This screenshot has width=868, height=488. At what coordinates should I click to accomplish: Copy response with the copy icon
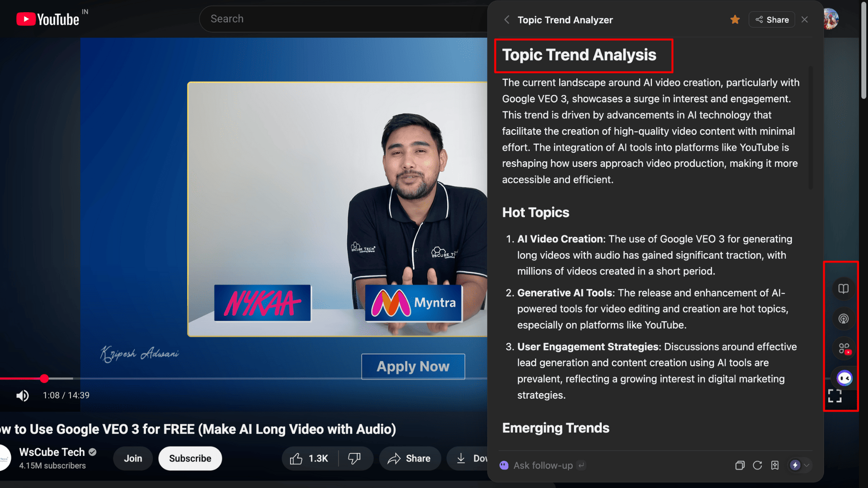(x=740, y=465)
